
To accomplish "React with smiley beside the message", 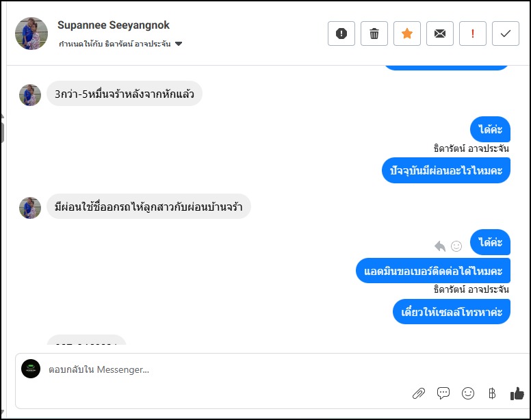I will point(456,246).
